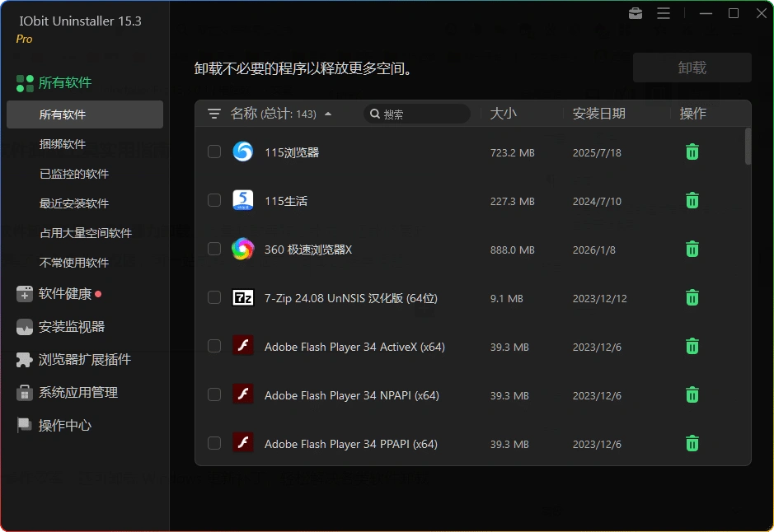The height and width of the screenshot is (532, 774).
Task: Click trash icon for Adobe Flash Player 34 ActiveX
Action: (x=692, y=346)
